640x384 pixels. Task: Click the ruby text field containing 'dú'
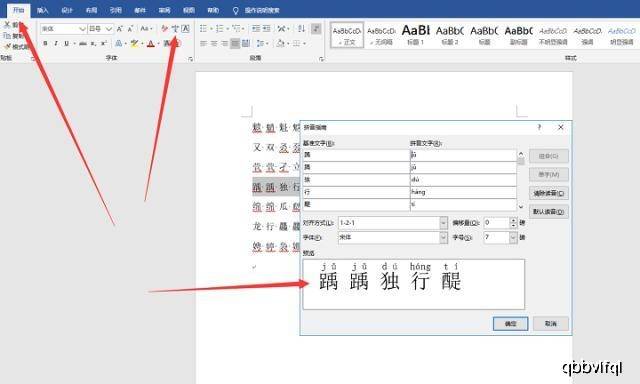coord(463,180)
